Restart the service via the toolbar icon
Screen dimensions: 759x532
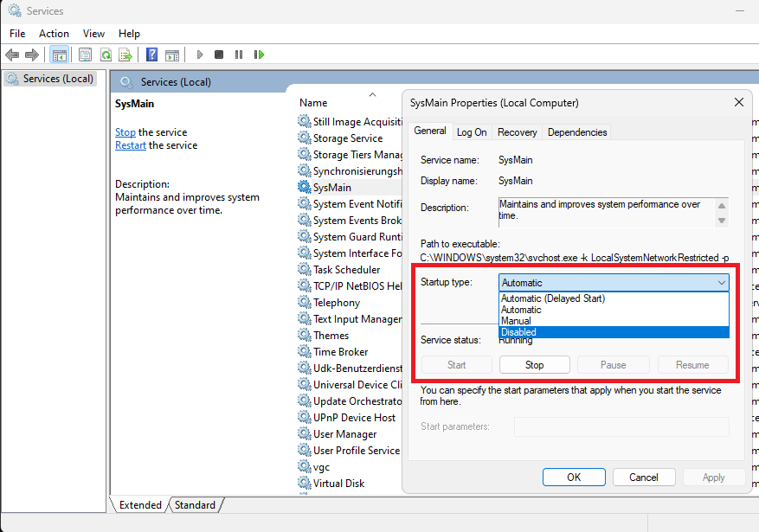[x=259, y=54]
